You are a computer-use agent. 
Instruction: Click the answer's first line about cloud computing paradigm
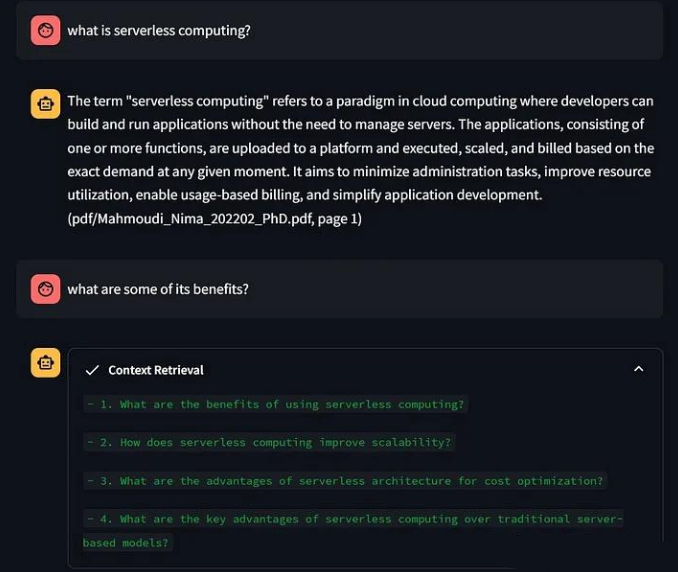(360, 101)
